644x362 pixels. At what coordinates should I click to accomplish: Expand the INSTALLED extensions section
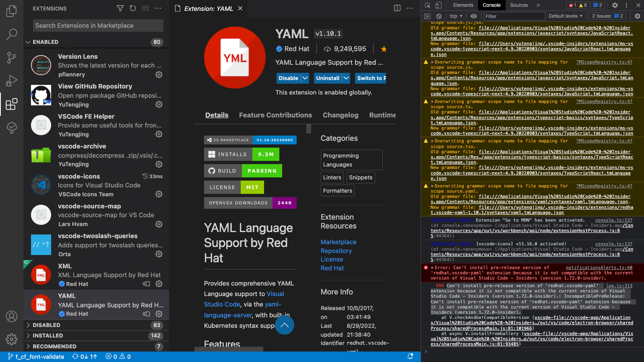click(96, 335)
